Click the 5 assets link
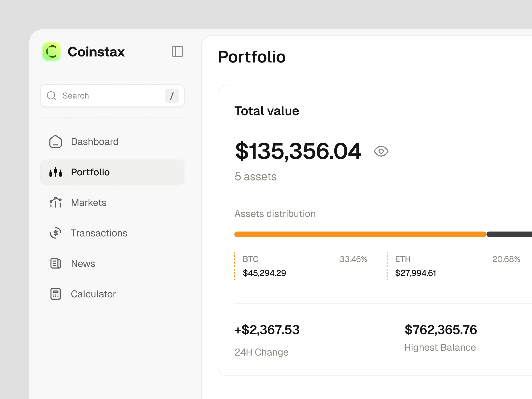 pyautogui.click(x=255, y=176)
